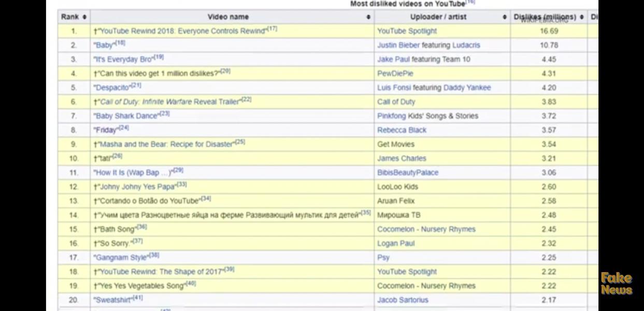Open reference 24 next to Friday
Viewport: 644px width, 311px height.
(124, 128)
